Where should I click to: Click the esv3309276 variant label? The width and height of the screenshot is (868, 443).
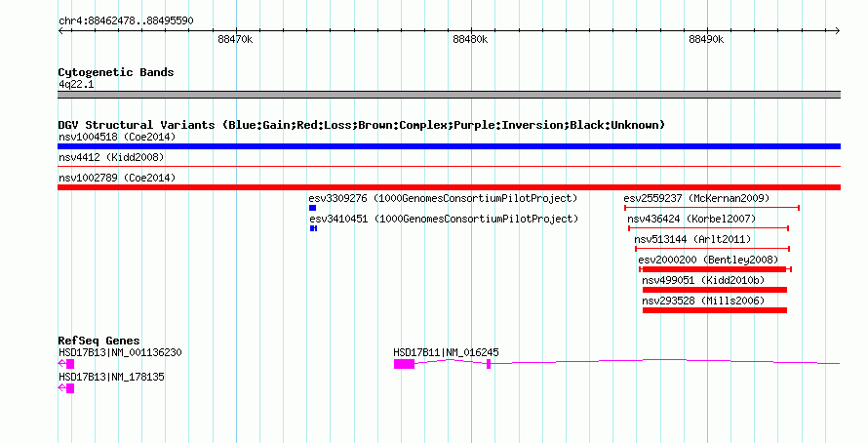pyautogui.click(x=443, y=198)
